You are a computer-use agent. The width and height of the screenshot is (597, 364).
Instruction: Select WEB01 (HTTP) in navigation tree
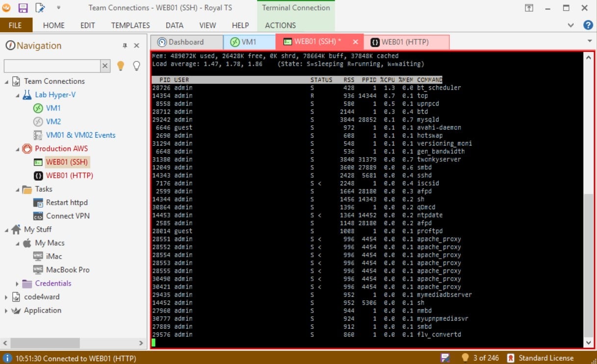69,175
